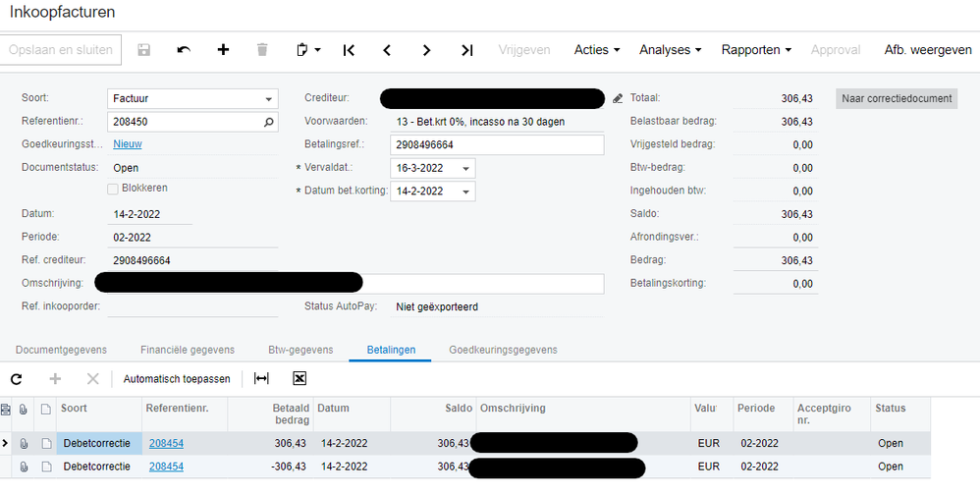This screenshot has width=980, height=495.
Task: Refresh the payments grid
Action: point(16,378)
